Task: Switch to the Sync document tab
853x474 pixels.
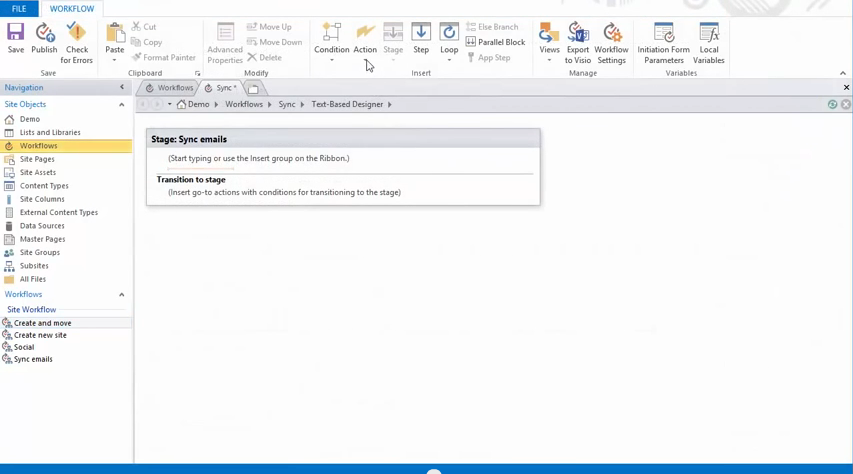Action: [221, 88]
